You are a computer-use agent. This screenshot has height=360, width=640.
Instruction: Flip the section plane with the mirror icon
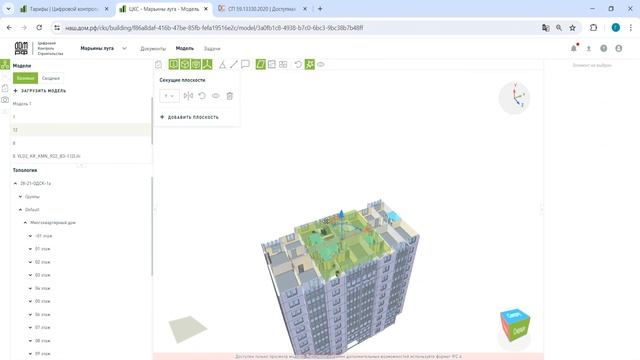[x=188, y=96]
